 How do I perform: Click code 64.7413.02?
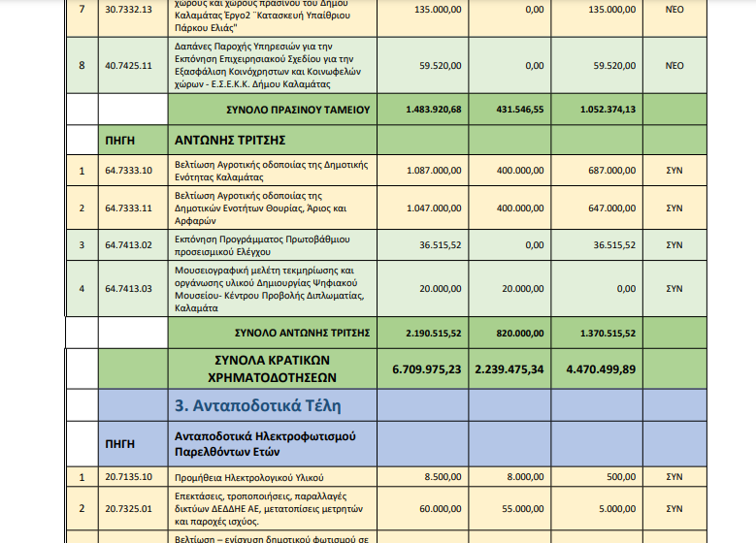point(128,245)
